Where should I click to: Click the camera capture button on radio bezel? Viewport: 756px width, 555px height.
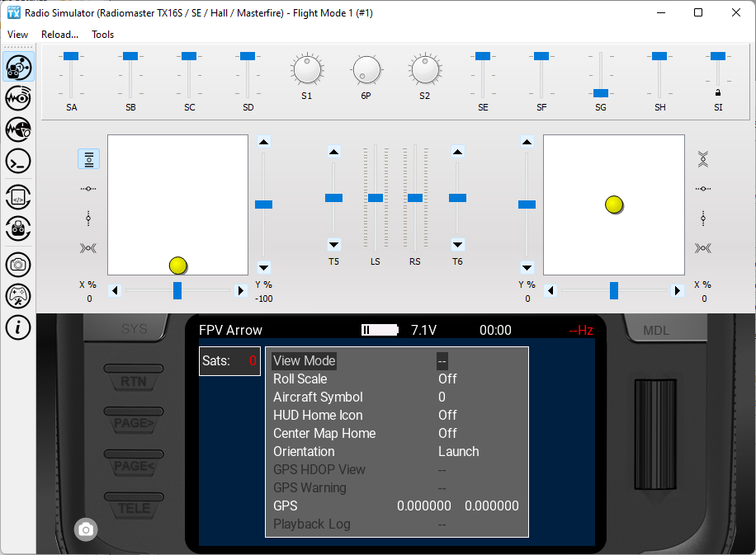pyautogui.click(x=86, y=529)
